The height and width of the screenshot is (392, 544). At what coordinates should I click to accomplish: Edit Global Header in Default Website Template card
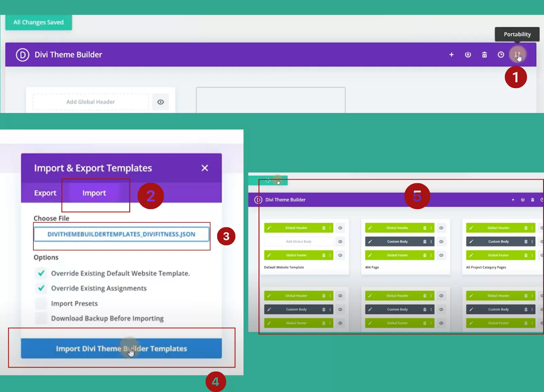(269, 228)
